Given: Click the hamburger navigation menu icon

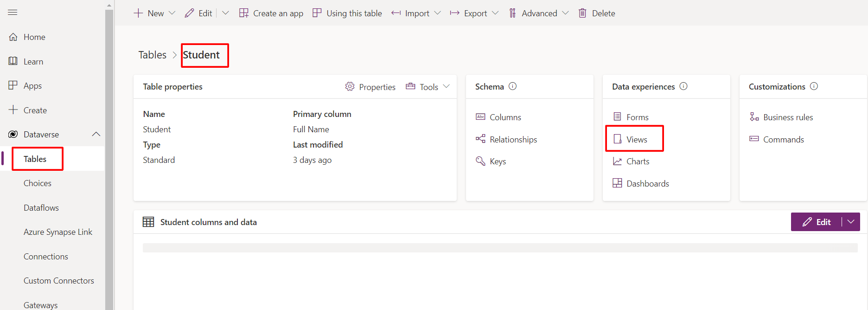Looking at the screenshot, I should point(13,13).
